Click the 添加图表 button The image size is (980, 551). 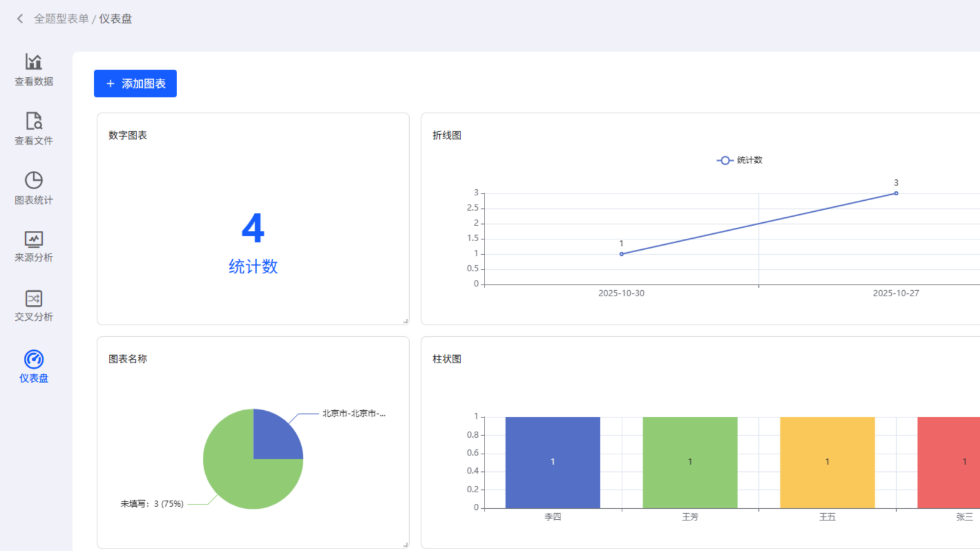(x=135, y=83)
